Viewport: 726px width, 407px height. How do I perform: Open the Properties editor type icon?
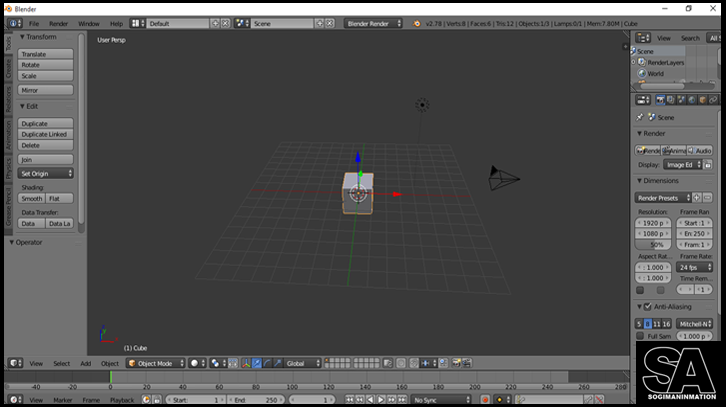pos(643,100)
